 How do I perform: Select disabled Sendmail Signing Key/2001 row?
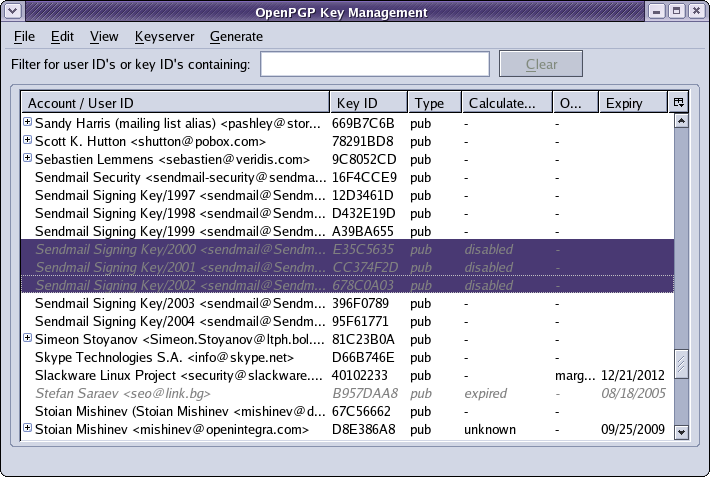(347, 267)
